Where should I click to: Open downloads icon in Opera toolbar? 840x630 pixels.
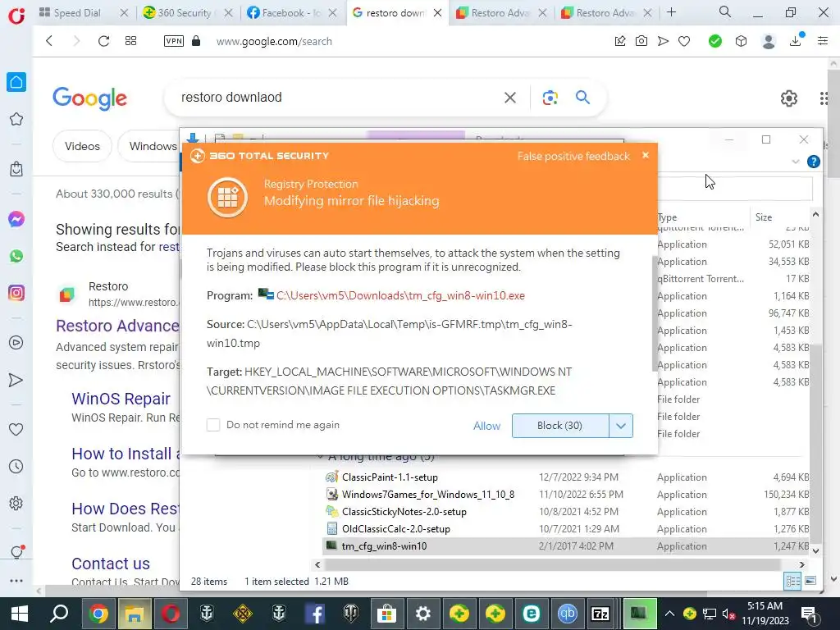[x=796, y=40]
